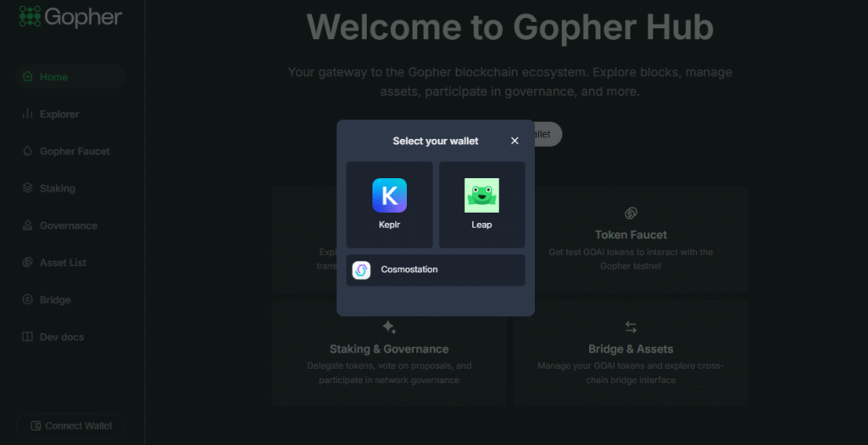Choose the Leap frog wallet icon
868x445 pixels.
click(481, 195)
